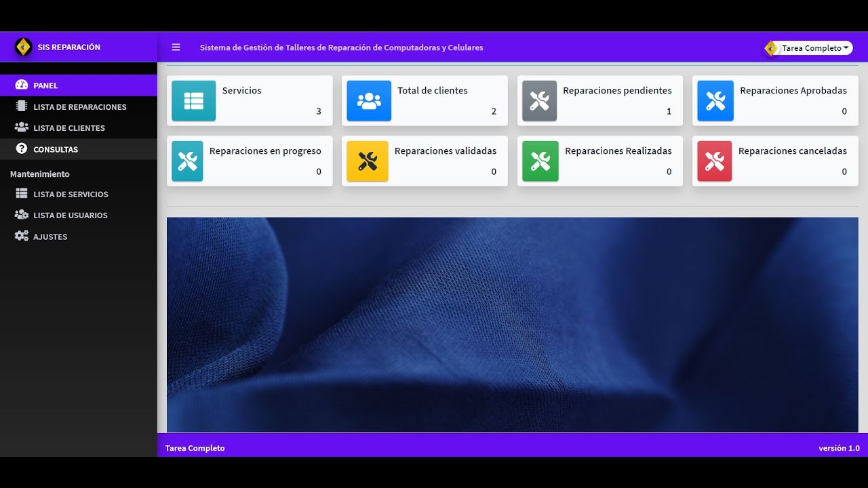Click the Reparaciones Aprobadas label
The image size is (868, 488).
coord(793,90)
